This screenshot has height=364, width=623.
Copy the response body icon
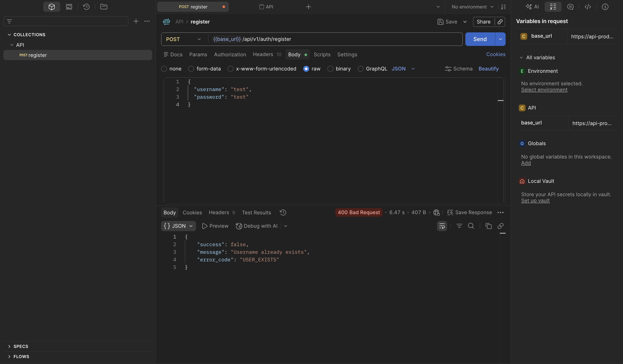[x=488, y=226]
